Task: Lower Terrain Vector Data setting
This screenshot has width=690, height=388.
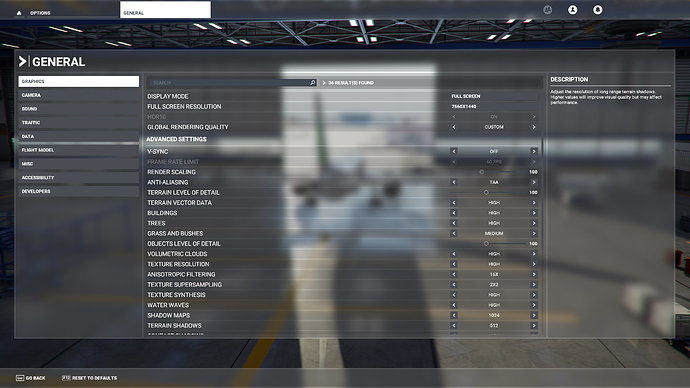Action: pyautogui.click(x=454, y=203)
